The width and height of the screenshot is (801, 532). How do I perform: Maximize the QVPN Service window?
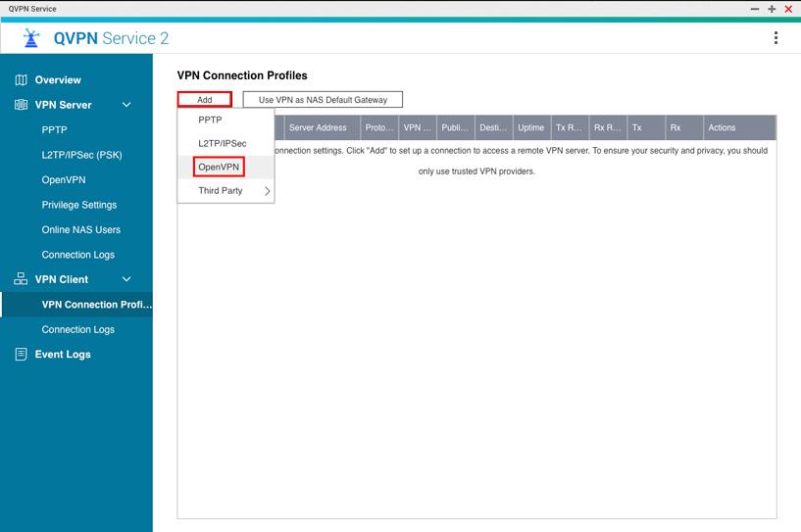(x=772, y=9)
